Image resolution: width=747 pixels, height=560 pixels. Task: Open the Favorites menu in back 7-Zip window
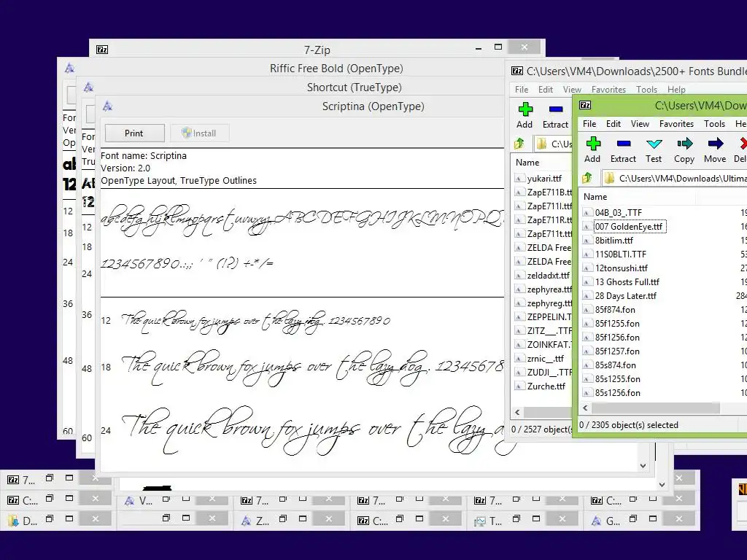point(608,90)
